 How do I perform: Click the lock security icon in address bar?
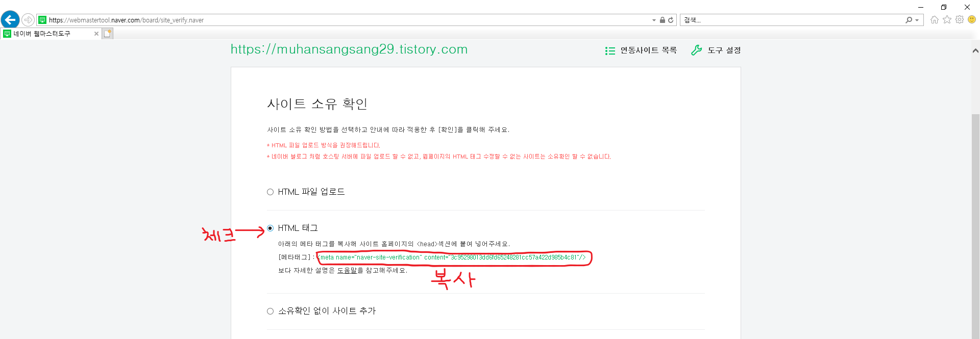662,20
